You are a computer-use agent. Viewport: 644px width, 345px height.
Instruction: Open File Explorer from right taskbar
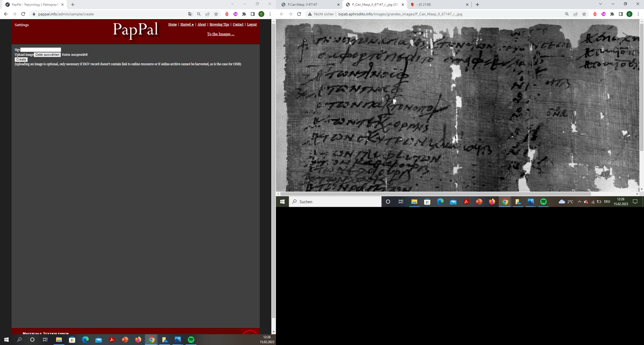414,202
